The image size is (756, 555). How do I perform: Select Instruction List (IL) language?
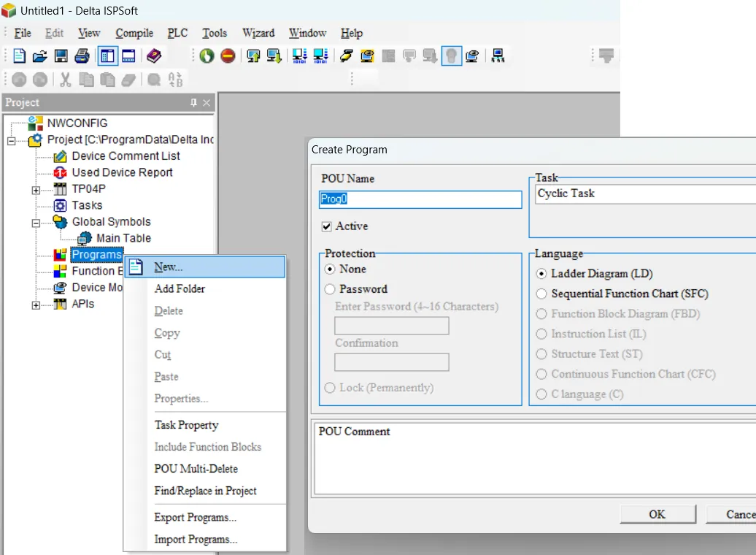pyautogui.click(x=541, y=334)
